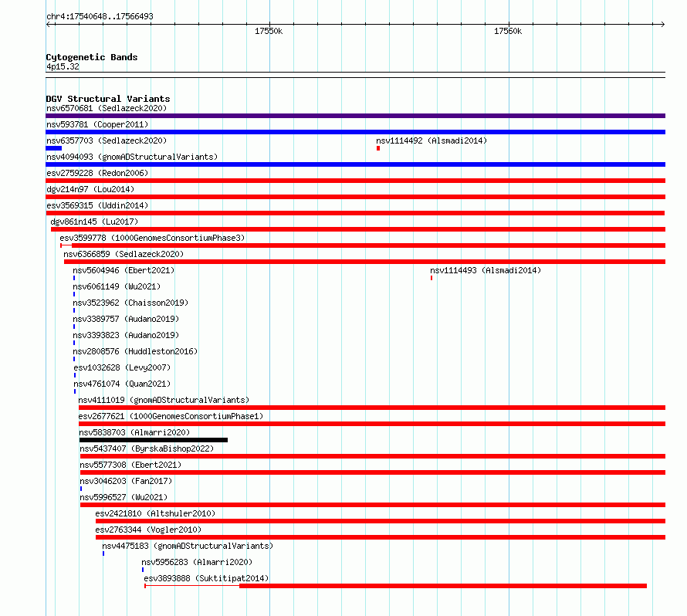Open the esv3569315 (Uddin2014) label

pos(97,205)
